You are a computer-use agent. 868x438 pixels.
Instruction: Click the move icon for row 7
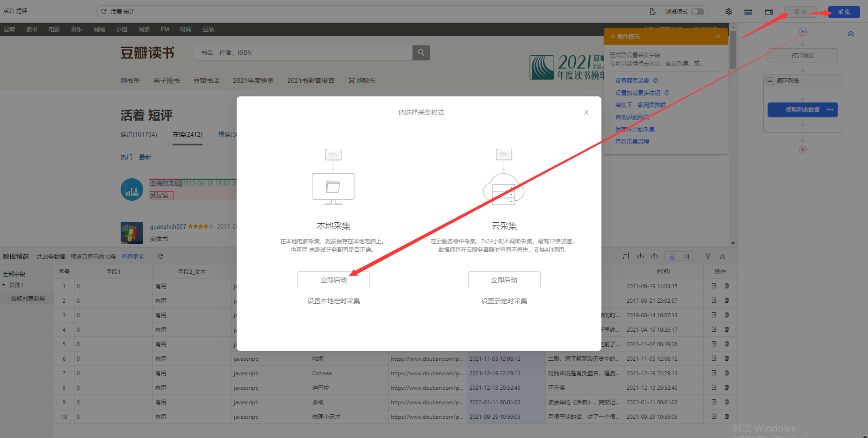coord(714,373)
